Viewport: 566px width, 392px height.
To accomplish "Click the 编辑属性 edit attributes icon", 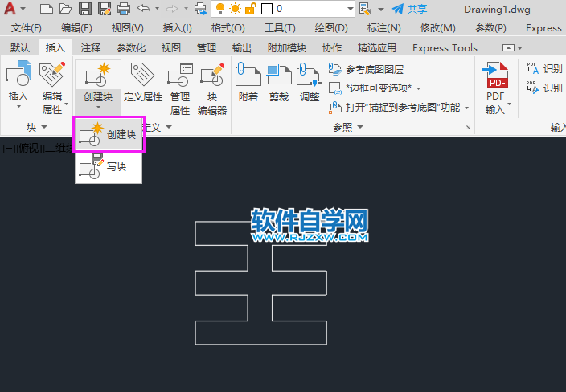I will [x=52, y=74].
